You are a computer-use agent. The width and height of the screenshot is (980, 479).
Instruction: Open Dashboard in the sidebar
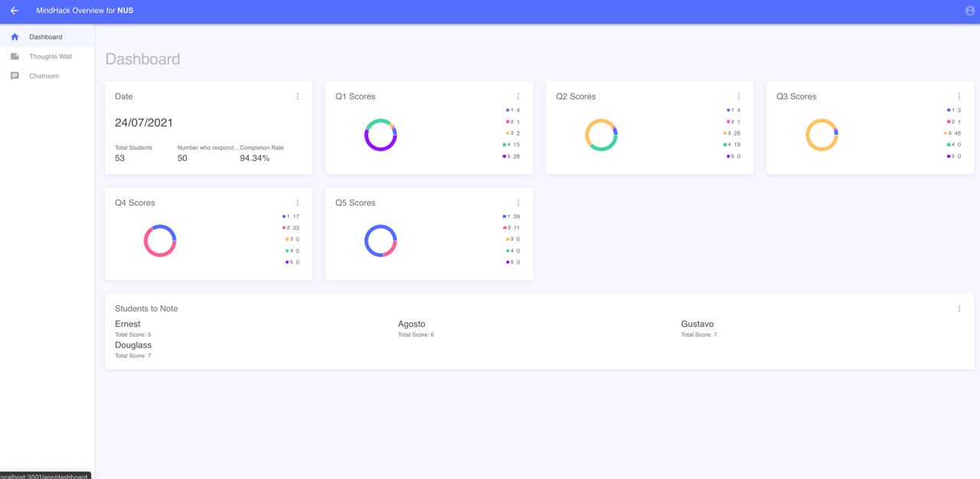(x=47, y=37)
